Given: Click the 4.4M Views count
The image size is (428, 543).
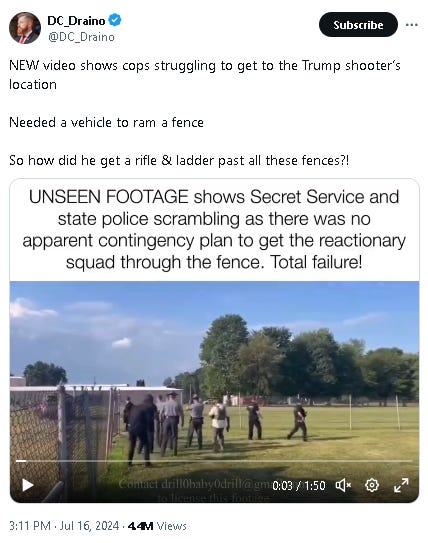Looking at the screenshot, I should (x=157, y=526).
